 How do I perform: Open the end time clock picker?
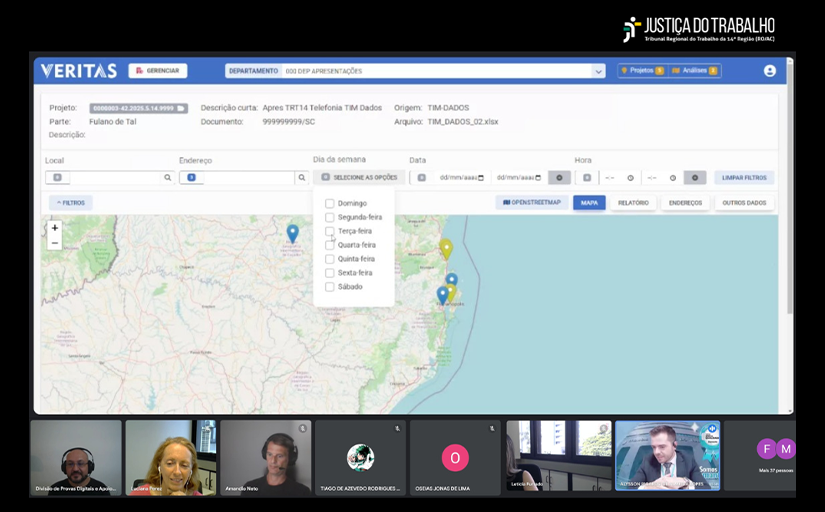pos(672,178)
